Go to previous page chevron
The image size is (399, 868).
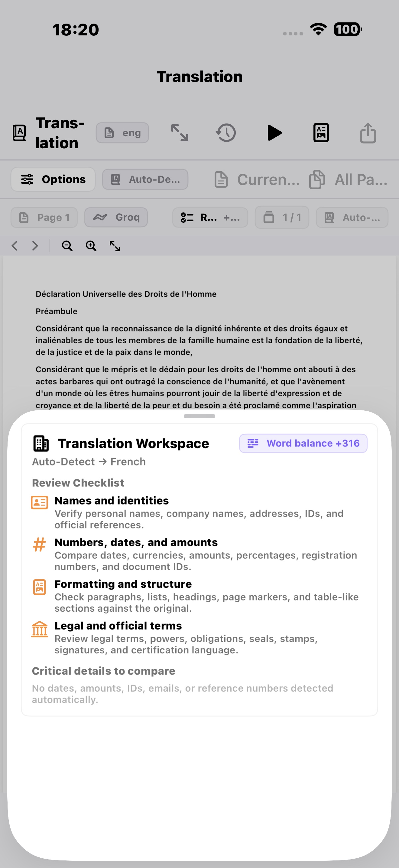click(15, 246)
